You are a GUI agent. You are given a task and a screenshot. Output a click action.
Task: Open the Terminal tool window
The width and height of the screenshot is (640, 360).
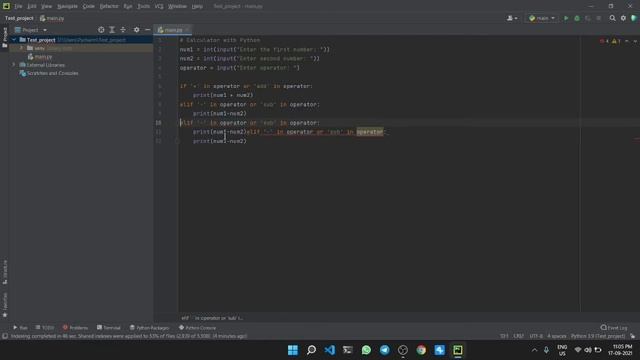(109, 328)
